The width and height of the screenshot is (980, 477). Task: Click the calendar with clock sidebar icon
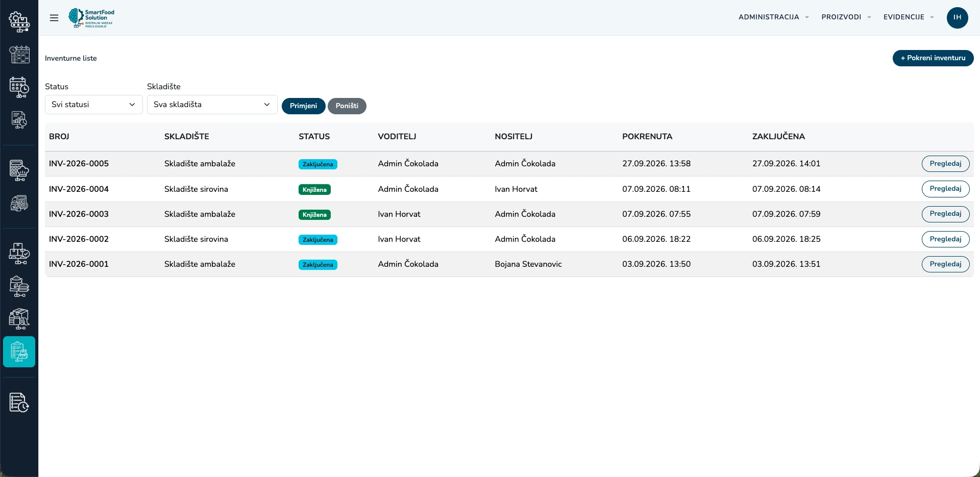click(19, 87)
